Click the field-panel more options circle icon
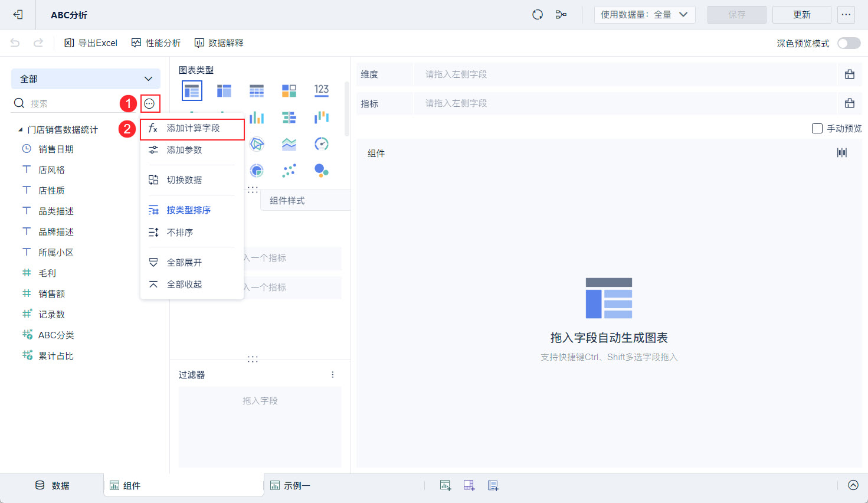This screenshot has width=868, height=503. coord(149,104)
